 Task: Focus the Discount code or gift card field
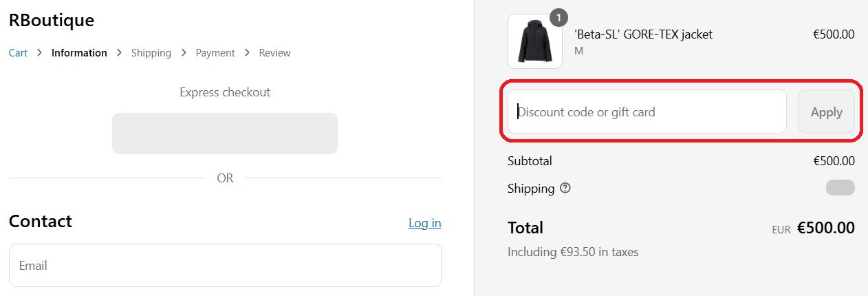[647, 112]
